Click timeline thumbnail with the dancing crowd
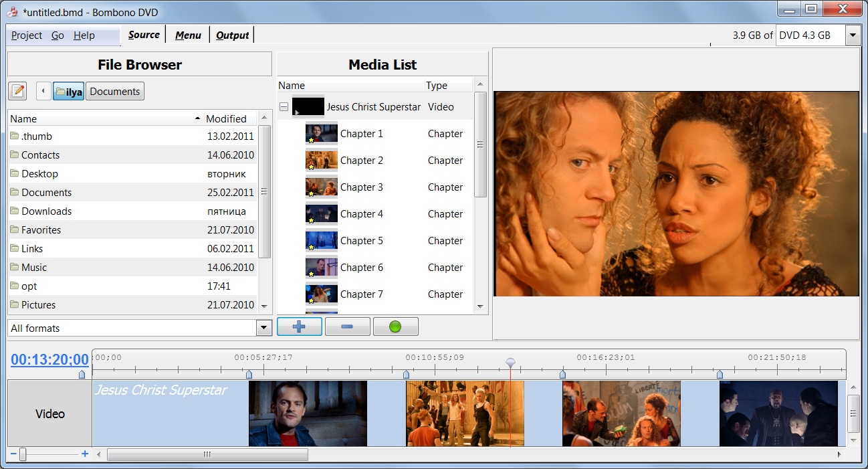Image resolution: width=868 pixels, height=469 pixels. 465,413
